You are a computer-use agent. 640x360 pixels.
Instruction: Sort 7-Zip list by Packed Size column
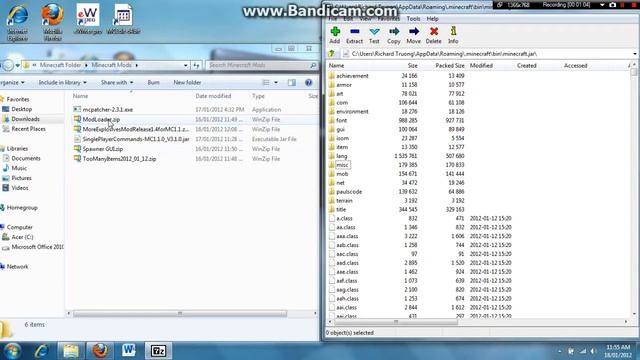449,66
